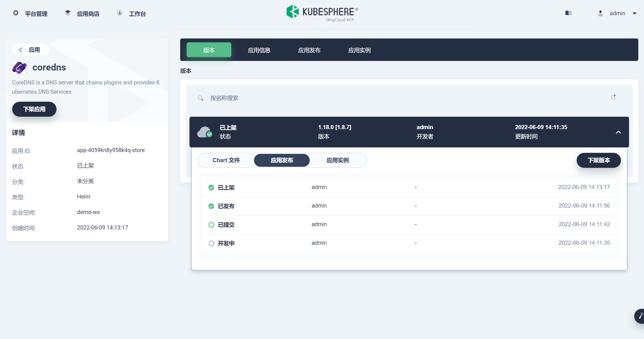The height and width of the screenshot is (339, 644).
Task: Click the 已发布 record label
Action: pos(226,206)
